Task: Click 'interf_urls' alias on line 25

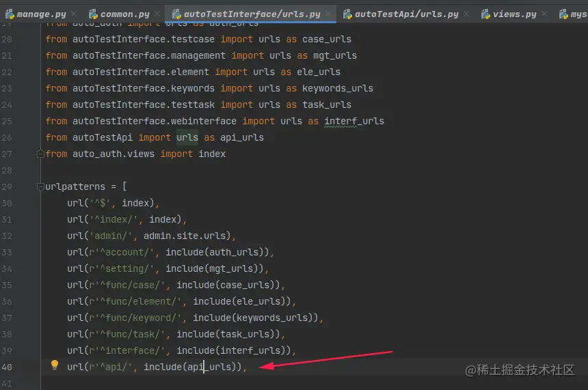Action: point(354,122)
